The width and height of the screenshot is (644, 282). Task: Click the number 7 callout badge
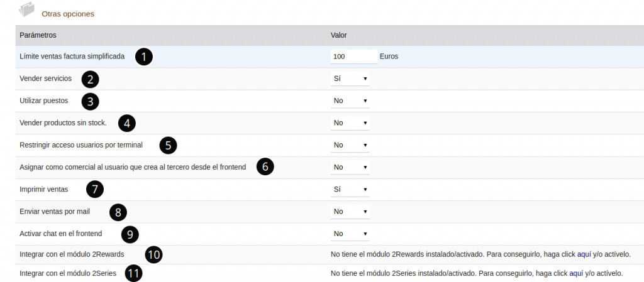[x=94, y=189]
